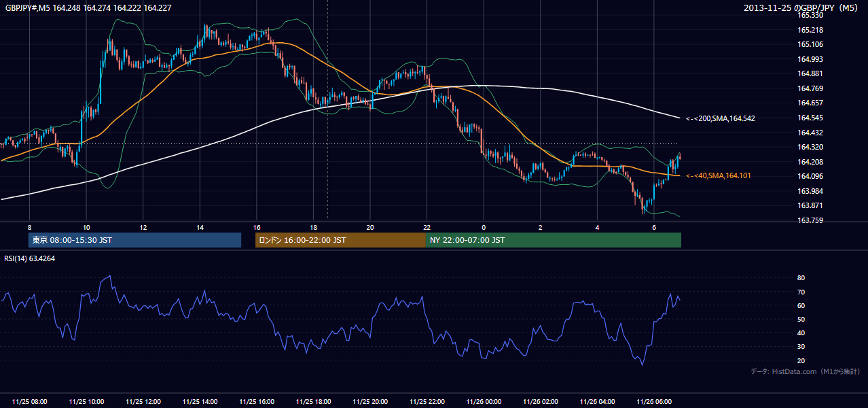
Task: Click the '11/25 12:00' bottom time label
Action: coord(143,402)
